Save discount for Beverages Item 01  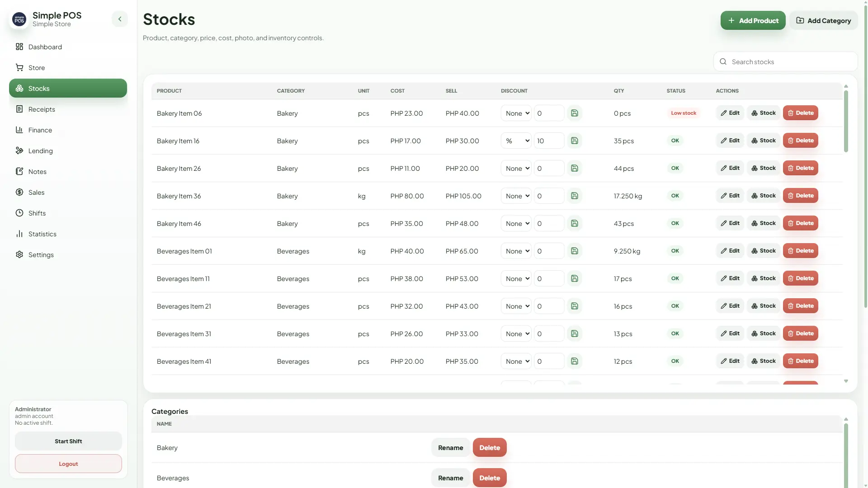[575, 251]
